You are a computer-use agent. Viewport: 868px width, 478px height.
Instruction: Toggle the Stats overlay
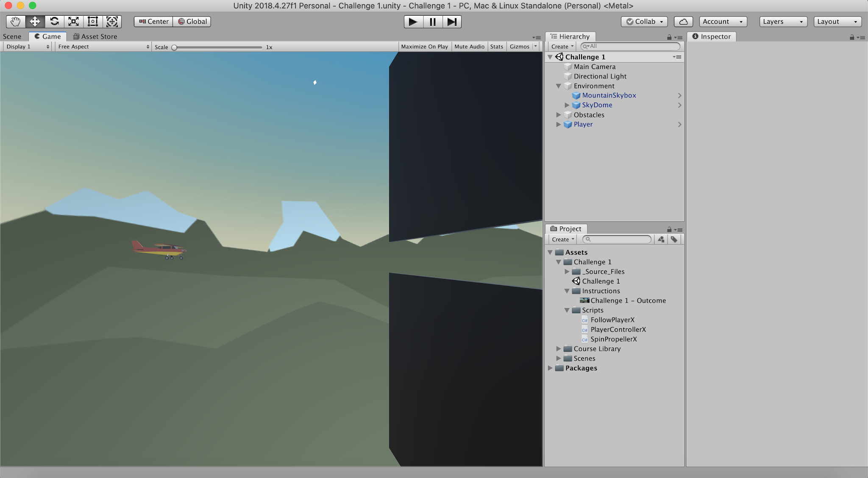[x=496, y=47]
